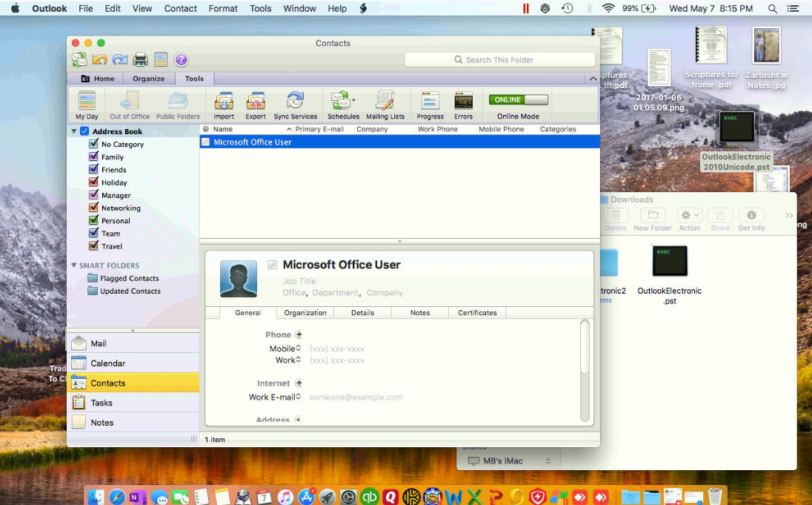Uncheck the Team category checkbox
The height and width of the screenshot is (505, 812).
[94, 233]
